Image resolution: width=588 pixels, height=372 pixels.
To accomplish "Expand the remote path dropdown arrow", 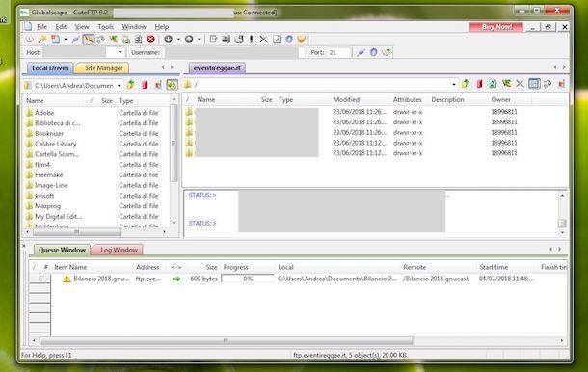I will (454, 84).
